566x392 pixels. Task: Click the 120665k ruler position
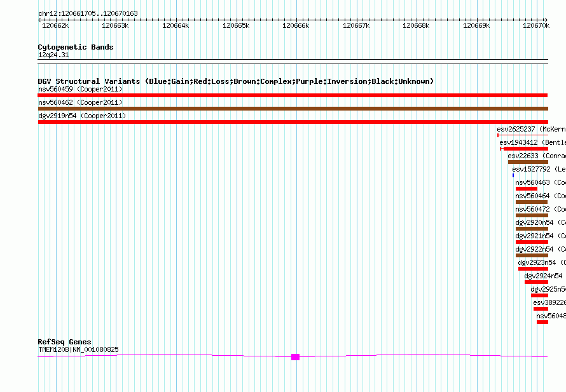(x=236, y=25)
